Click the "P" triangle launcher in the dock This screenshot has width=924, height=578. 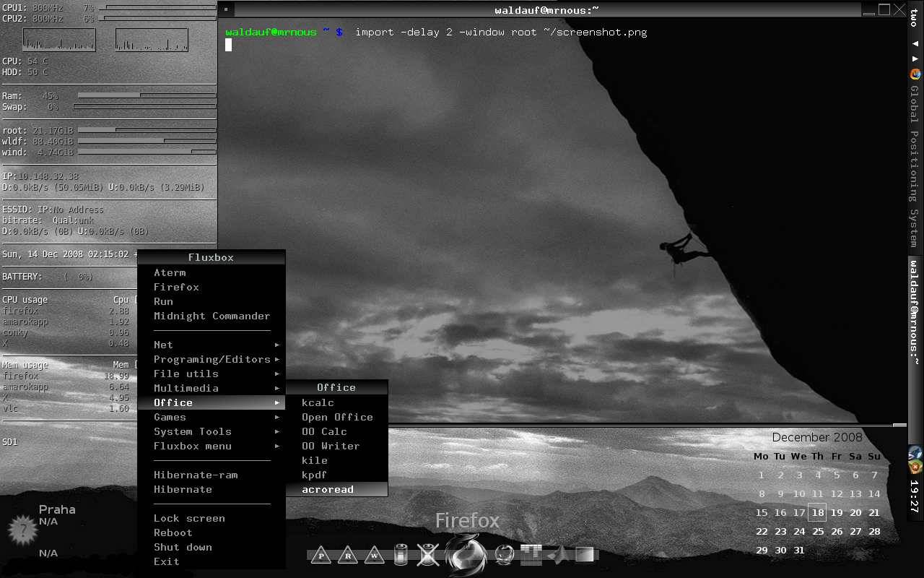320,555
